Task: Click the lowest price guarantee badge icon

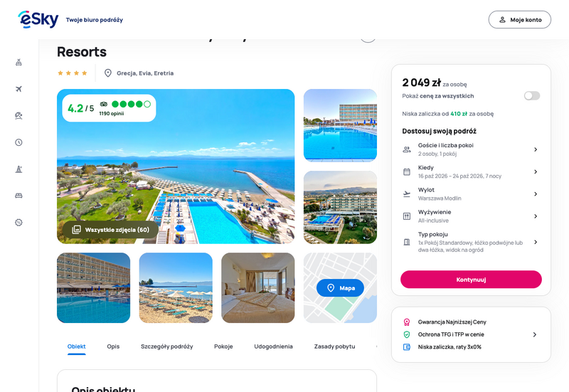Action: tap(407, 322)
